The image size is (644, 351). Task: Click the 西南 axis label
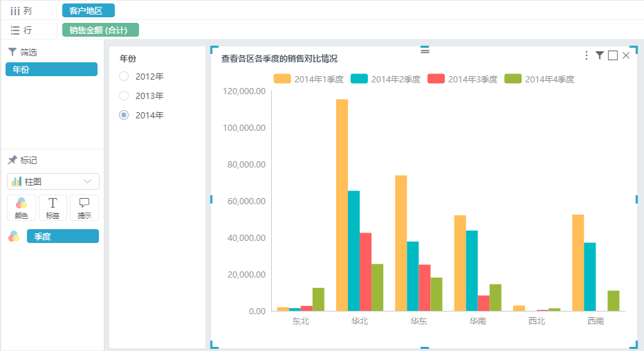click(x=596, y=321)
